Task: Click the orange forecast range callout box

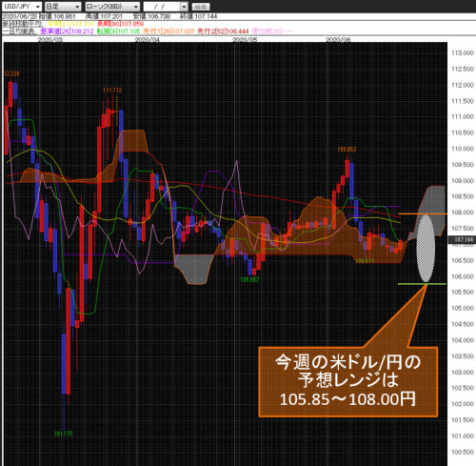Action: pos(348,382)
